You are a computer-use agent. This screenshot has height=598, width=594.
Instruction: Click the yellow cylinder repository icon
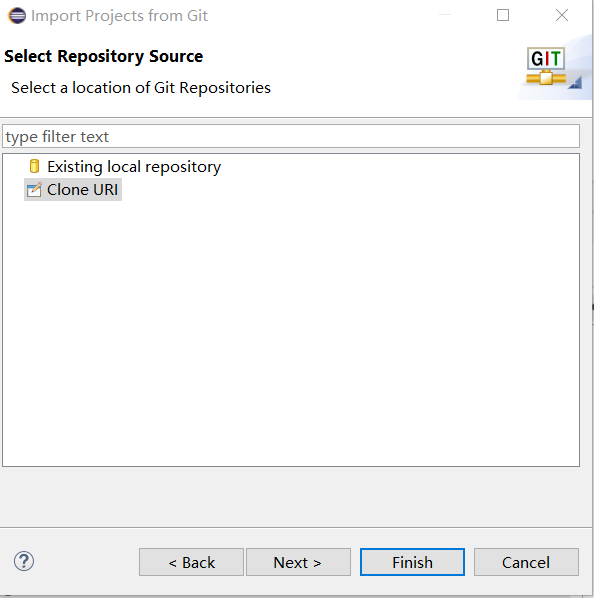[x=34, y=167]
